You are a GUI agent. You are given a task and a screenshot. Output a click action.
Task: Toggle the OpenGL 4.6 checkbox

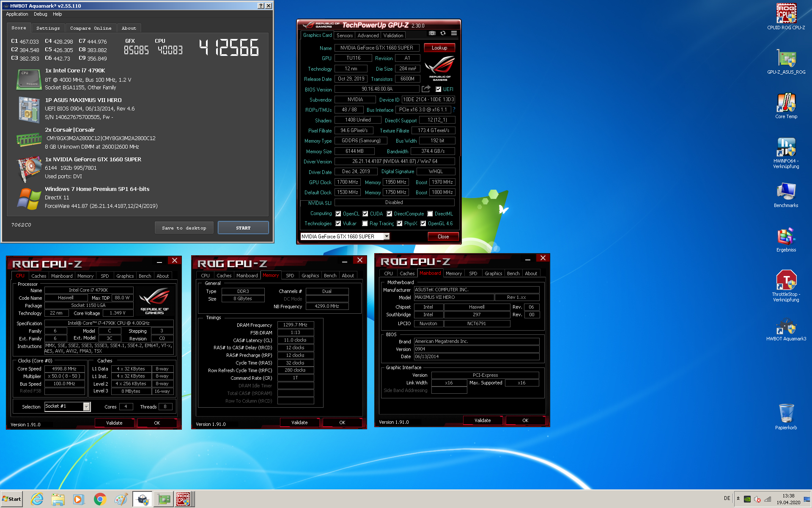pyautogui.click(x=423, y=224)
